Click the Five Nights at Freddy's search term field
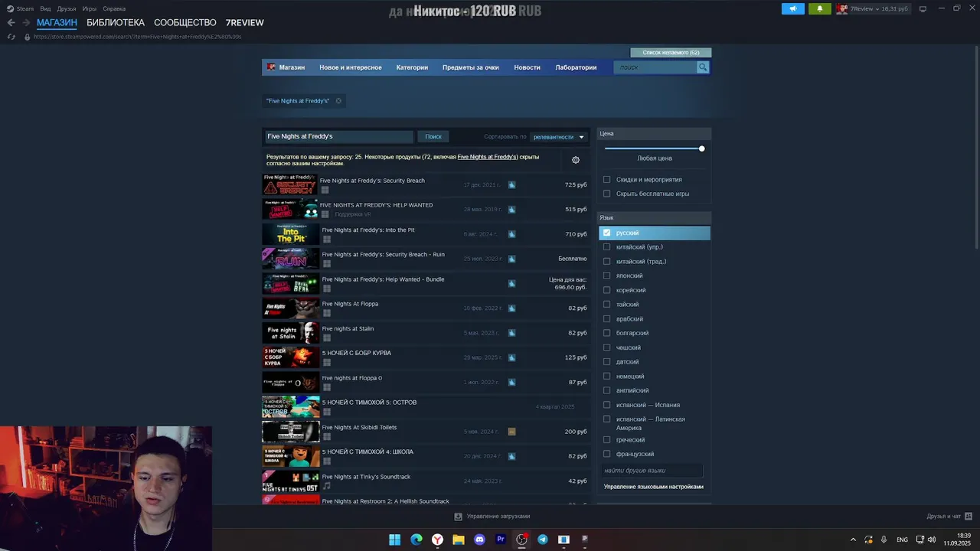Viewport: 980px width, 551px height. [x=339, y=137]
